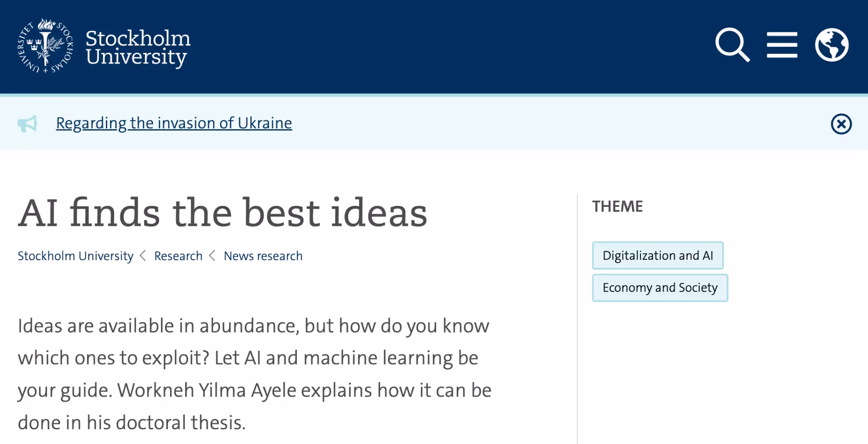Image resolution: width=868 pixels, height=444 pixels.
Task: Select the 'Digitalization and AI' theme tag
Action: click(658, 255)
